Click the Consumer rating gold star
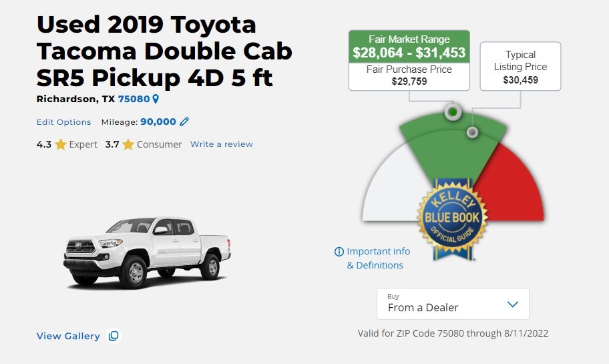Screen dimensions: 609x364 click(x=128, y=144)
